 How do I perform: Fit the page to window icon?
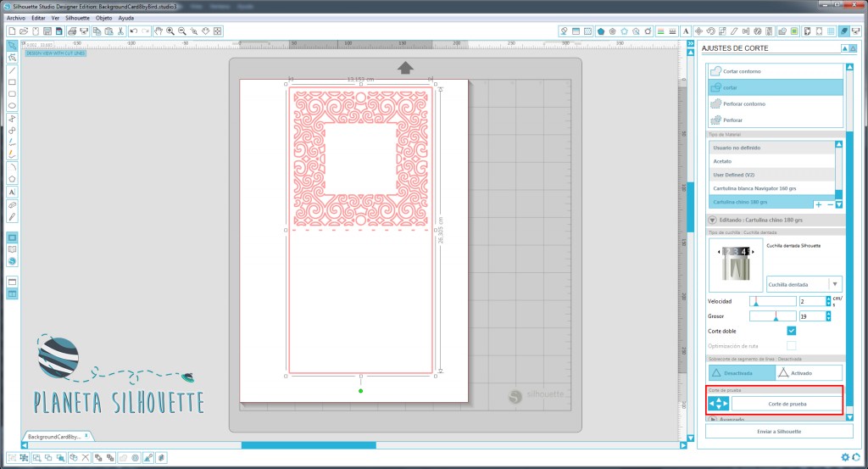(x=218, y=31)
